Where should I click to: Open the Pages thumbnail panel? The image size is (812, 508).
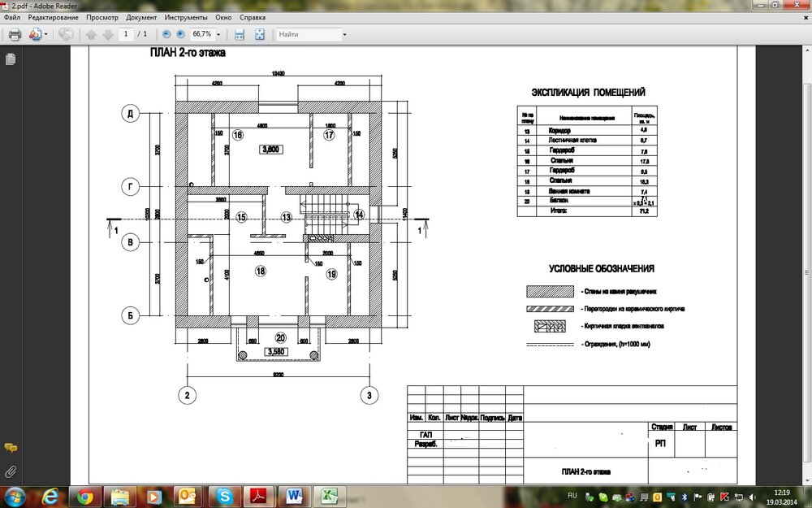[11, 59]
